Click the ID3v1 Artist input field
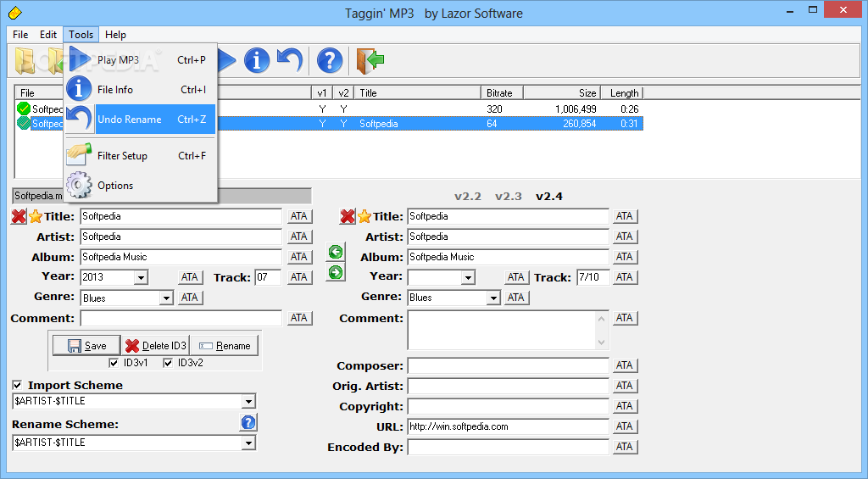The image size is (868, 479). pyautogui.click(x=181, y=237)
